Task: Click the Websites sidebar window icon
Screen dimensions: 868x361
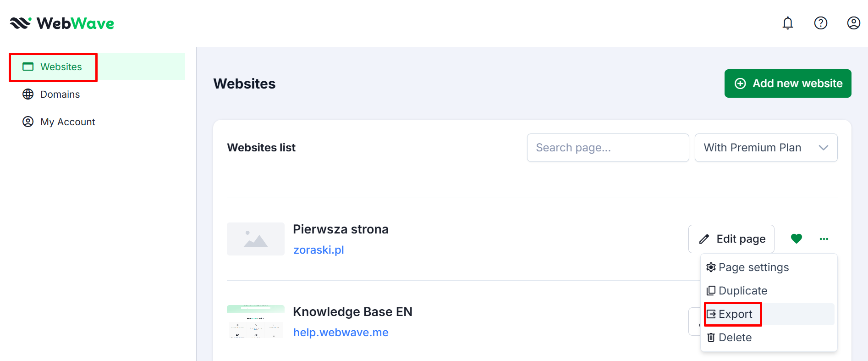Action: [28, 67]
